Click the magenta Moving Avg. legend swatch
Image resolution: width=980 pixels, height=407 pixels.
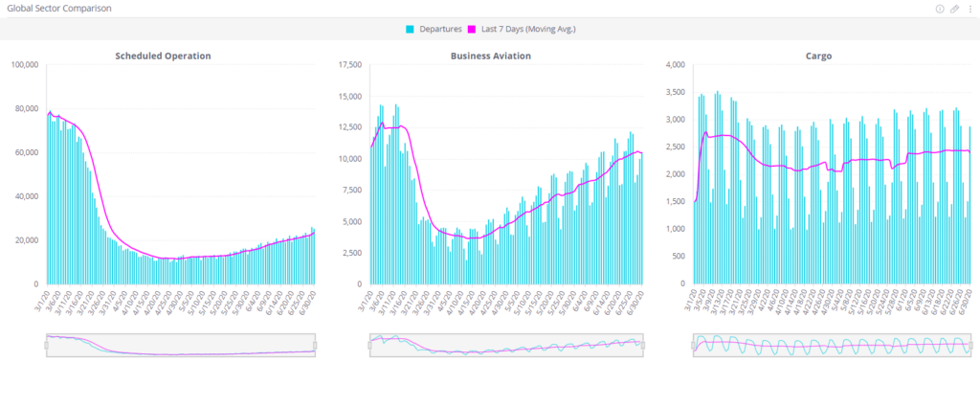pyautogui.click(x=473, y=29)
